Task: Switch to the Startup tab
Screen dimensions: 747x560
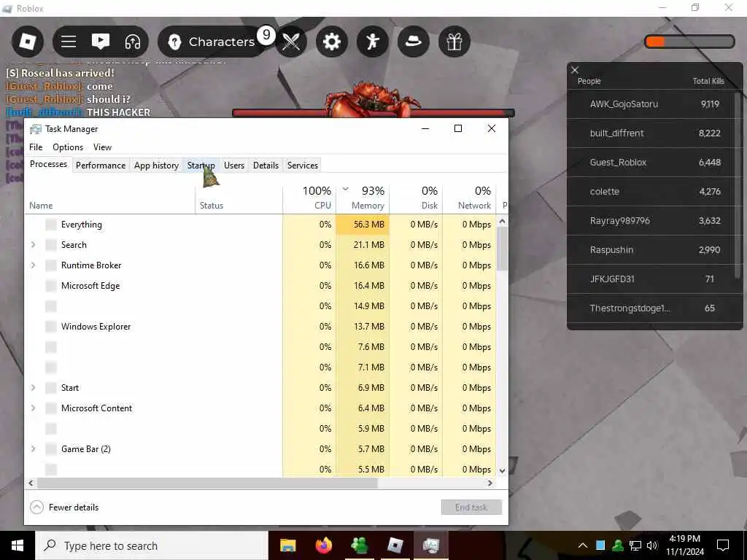Action: point(201,166)
